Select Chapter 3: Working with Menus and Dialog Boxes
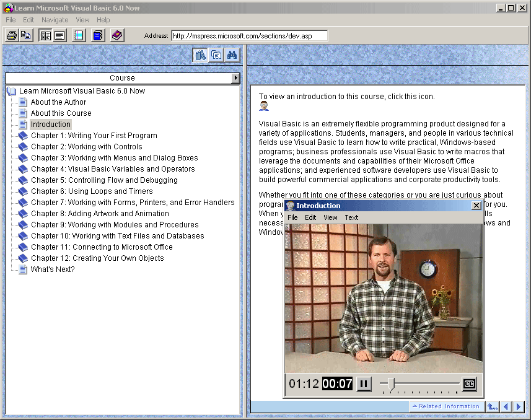The width and height of the screenshot is (531, 420). [115, 158]
